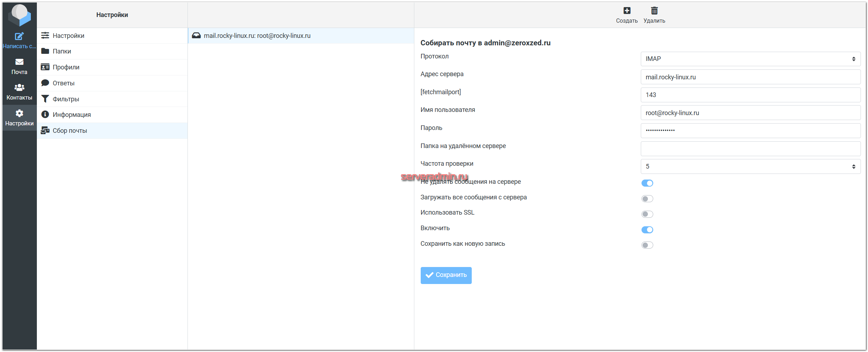Screen dimensions: 868x352
Task: Toggle 'Не удалять сообщения на сервере' switch
Action: point(647,183)
